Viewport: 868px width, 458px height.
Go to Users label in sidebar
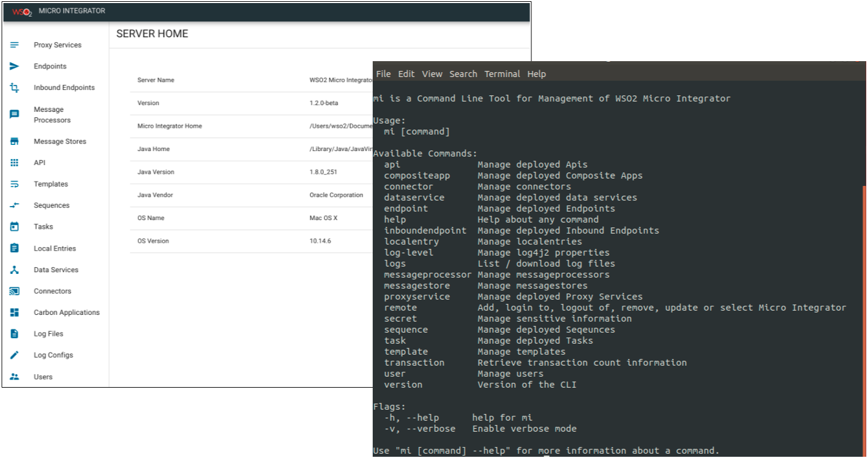click(x=43, y=377)
